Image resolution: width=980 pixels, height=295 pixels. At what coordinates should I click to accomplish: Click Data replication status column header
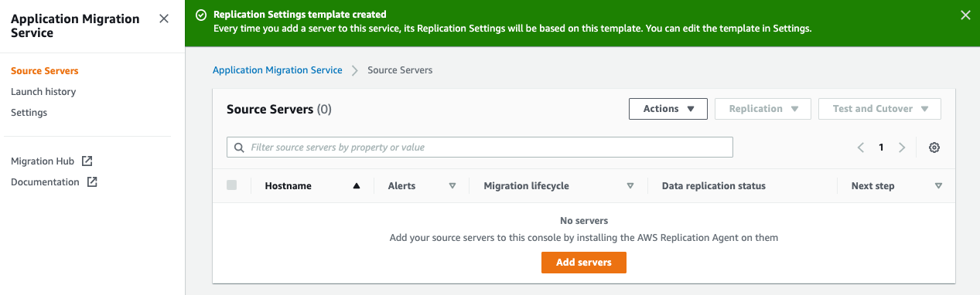coord(714,186)
